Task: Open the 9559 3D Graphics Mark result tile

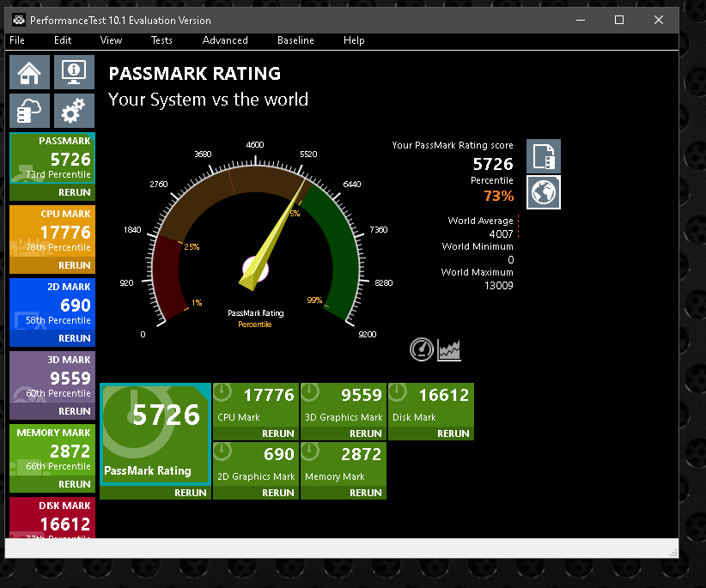Action: 343,405
